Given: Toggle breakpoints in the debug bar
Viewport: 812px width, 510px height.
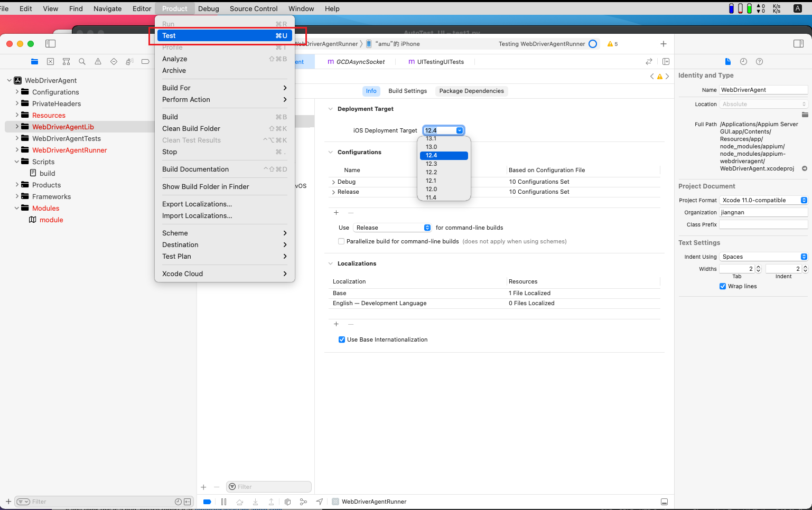Looking at the screenshot, I should 207,502.
